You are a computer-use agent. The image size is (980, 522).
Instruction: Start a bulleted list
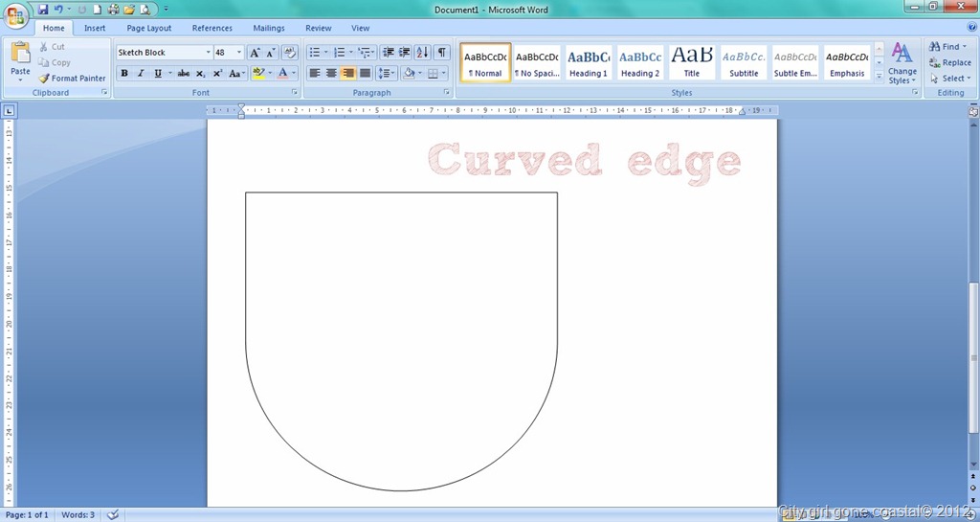[314, 53]
